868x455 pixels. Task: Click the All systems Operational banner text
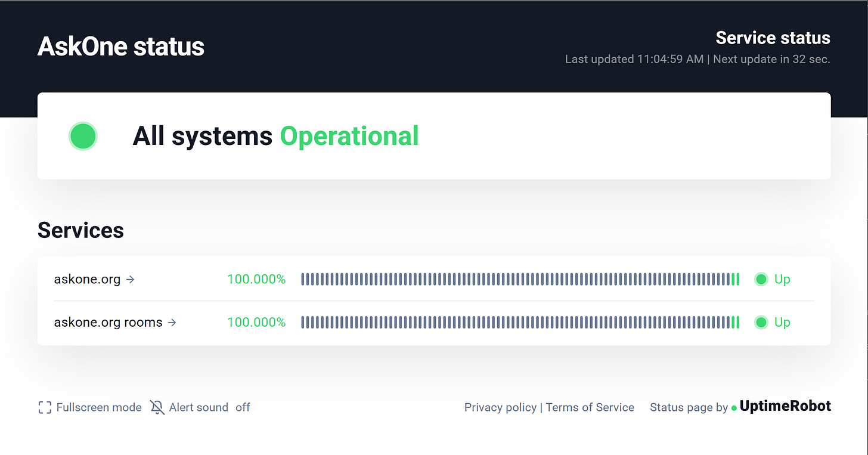click(x=275, y=136)
